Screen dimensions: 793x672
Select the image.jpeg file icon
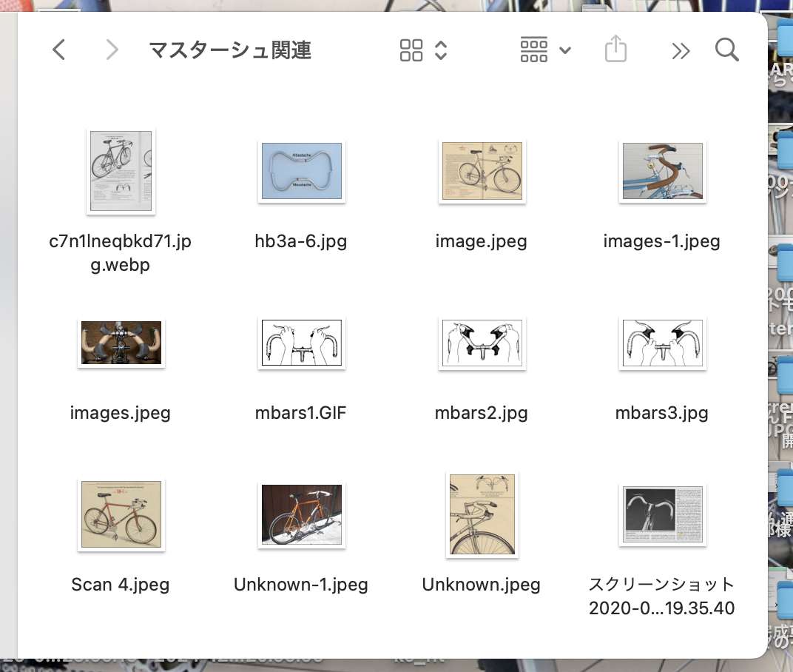482,172
